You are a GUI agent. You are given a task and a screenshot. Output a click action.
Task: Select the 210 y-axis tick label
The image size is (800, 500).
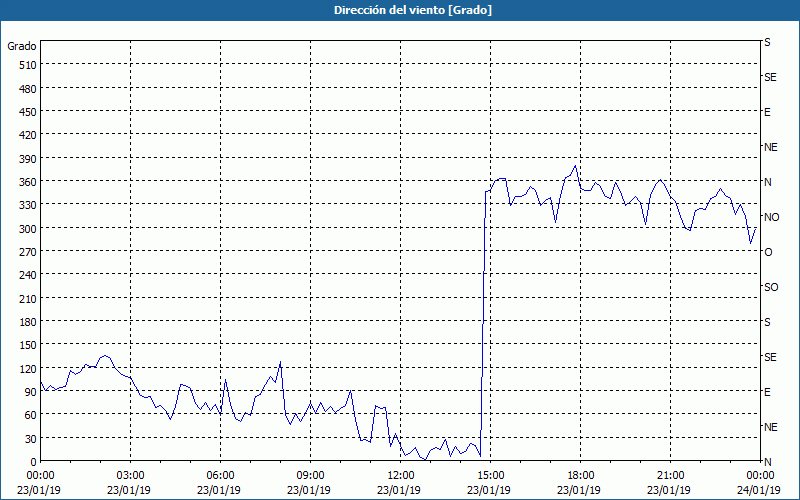pos(28,298)
